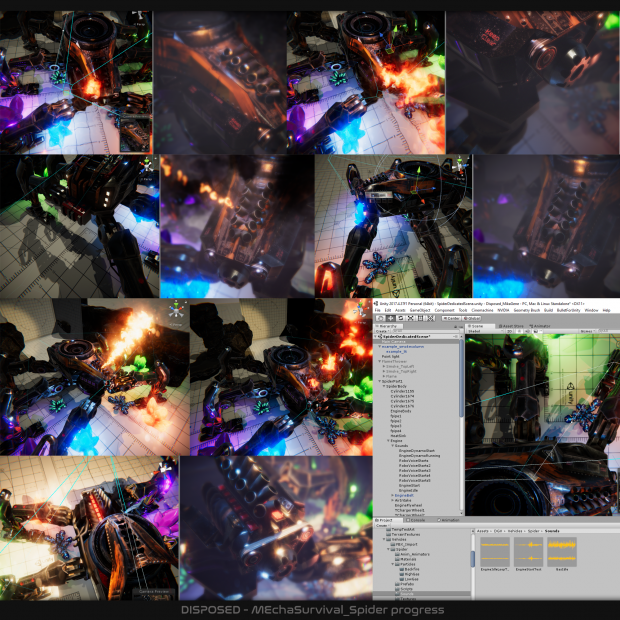Open the Project panel Create dropdown
Image resolution: width=620 pixels, height=620 pixels.
pyautogui.click(x=382, y=525)
